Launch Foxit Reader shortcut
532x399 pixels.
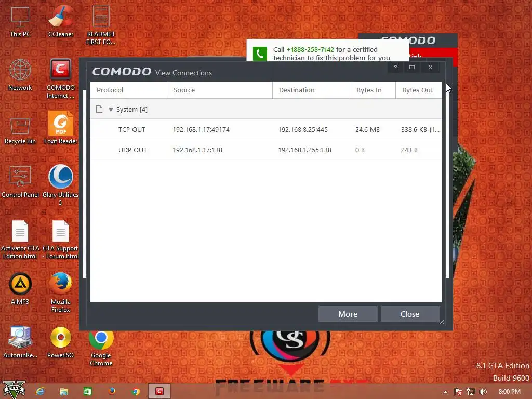pos(61,128)
